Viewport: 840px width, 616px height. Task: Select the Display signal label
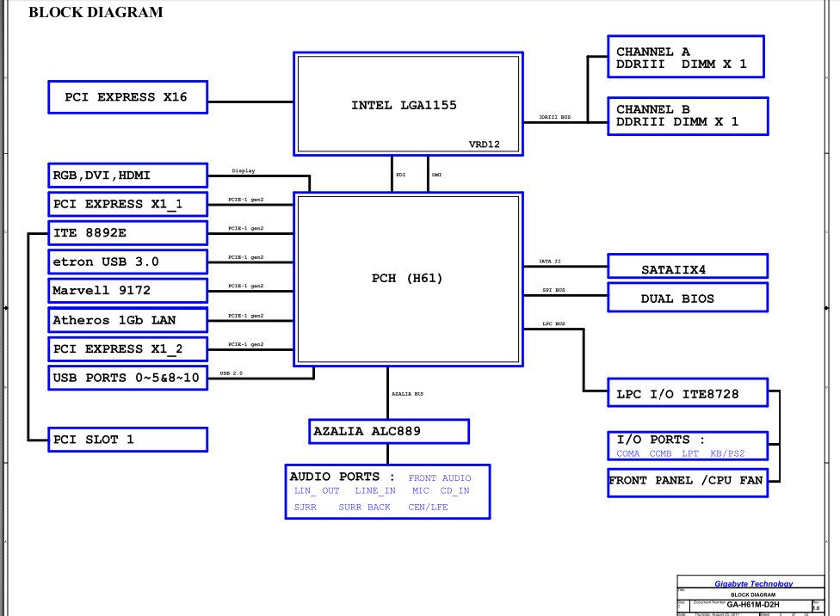[x=244, y=170]
